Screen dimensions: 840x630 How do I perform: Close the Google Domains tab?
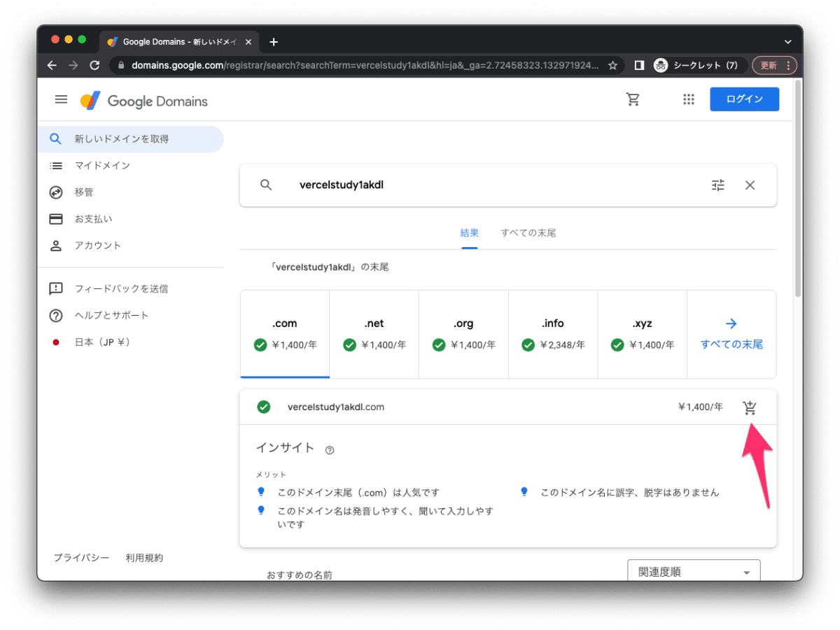coord(248,42)
